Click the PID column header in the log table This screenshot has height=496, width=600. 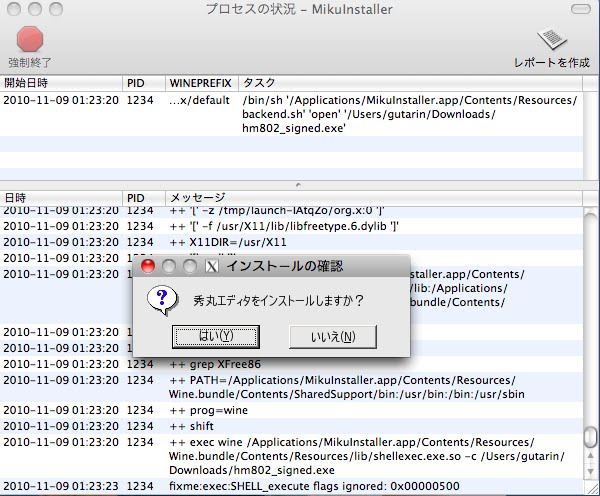coord(144,198)
